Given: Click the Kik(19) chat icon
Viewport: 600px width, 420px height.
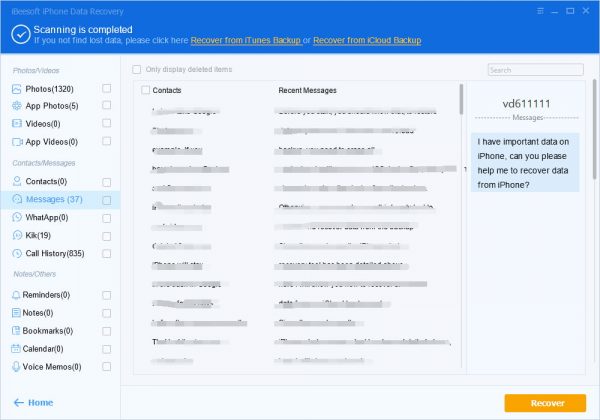Looking at the screenshot, I should tap(17, 235).
